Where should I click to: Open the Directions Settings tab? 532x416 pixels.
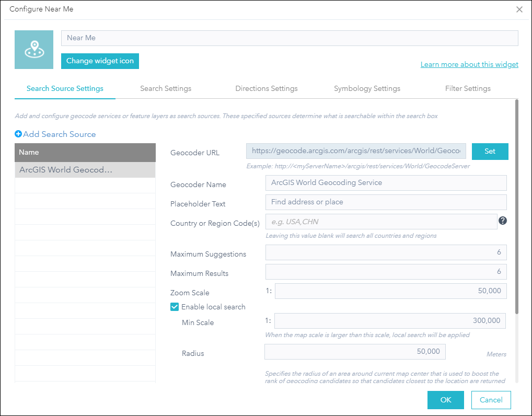coord(267,88)
